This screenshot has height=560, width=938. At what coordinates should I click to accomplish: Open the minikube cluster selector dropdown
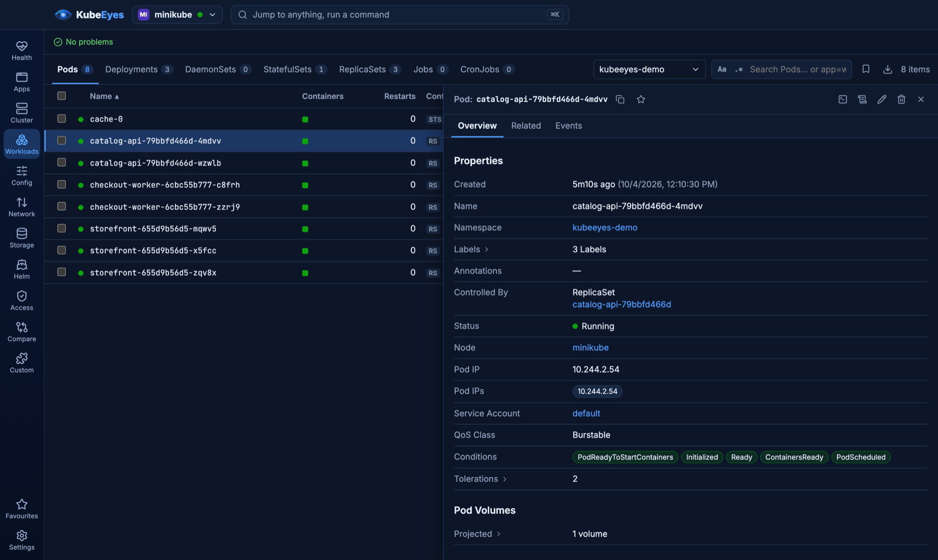tap(177, 15)
